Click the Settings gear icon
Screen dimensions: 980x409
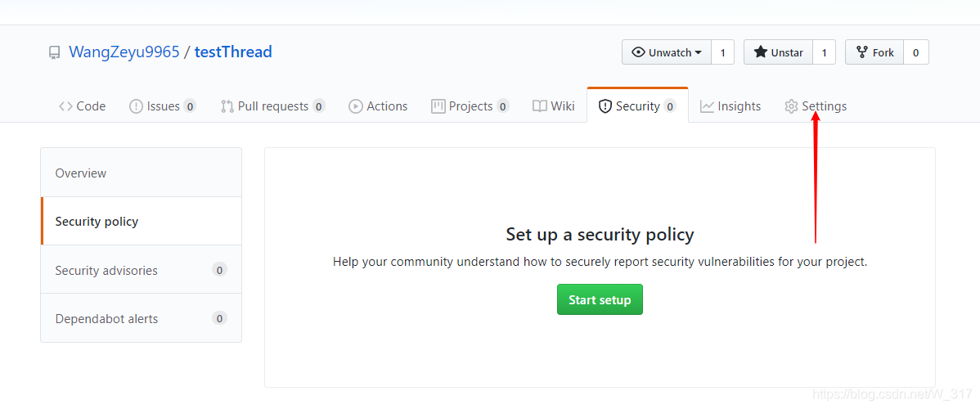[x=791, y=106]
